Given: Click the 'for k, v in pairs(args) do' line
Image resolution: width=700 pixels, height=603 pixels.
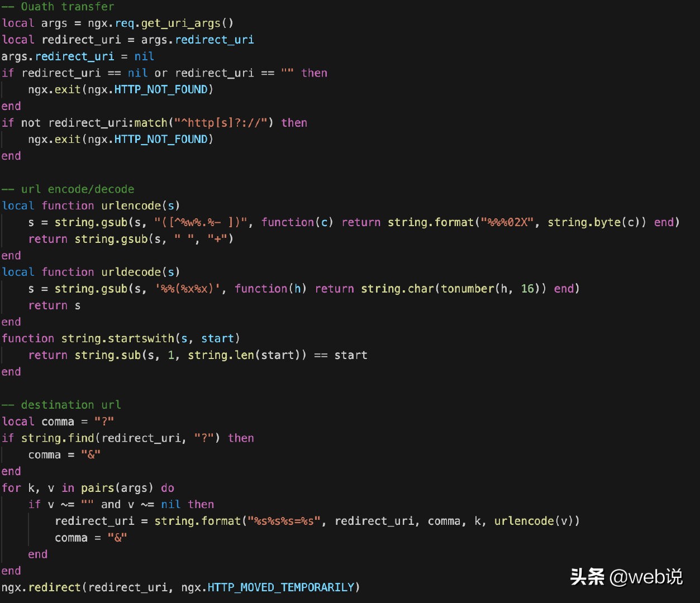Looking at the screenshot, I should [88, 488].
